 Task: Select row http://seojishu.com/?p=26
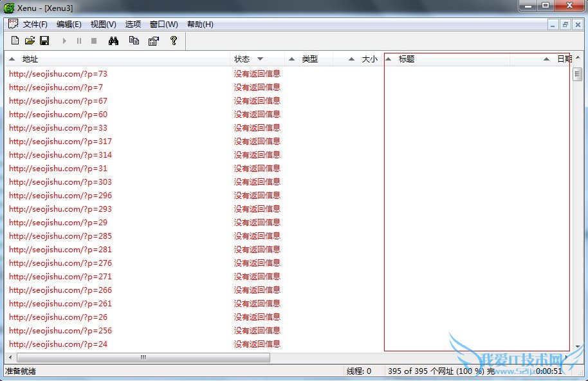coord(58,317)
